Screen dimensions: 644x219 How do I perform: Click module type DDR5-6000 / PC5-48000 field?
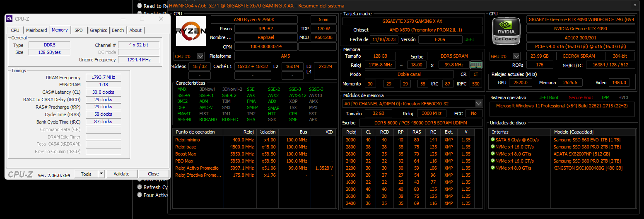[x=420, y=123]
